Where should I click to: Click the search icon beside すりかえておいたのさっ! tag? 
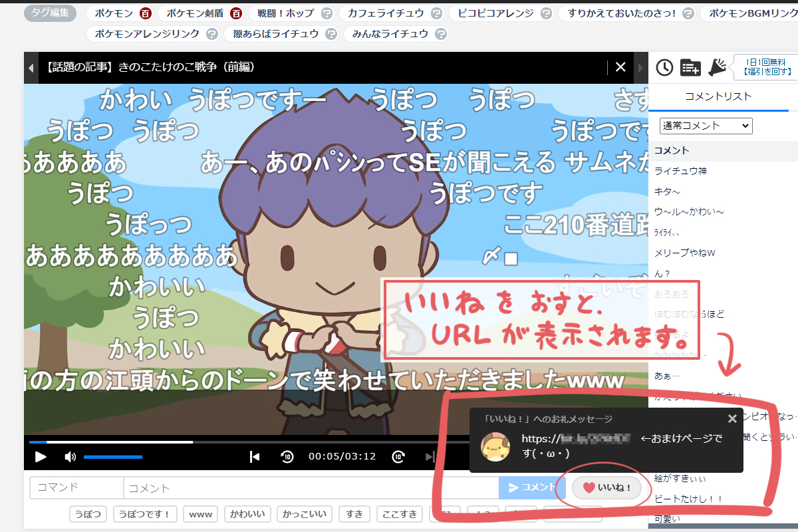point(688,13)
